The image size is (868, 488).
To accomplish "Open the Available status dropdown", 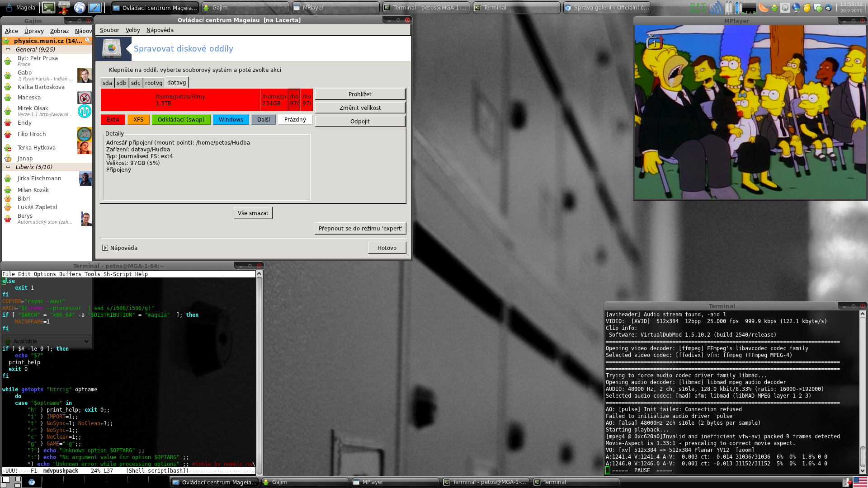I will click(47, 341).
